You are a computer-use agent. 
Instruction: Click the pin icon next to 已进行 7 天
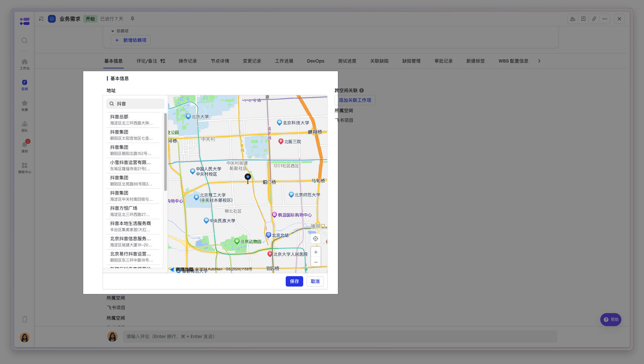[x=132, y=19]
